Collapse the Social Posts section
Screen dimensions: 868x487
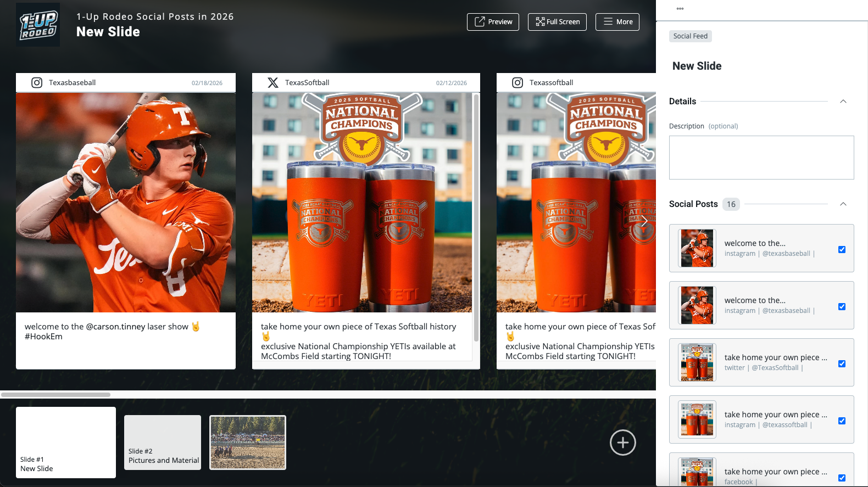(843, 204)
